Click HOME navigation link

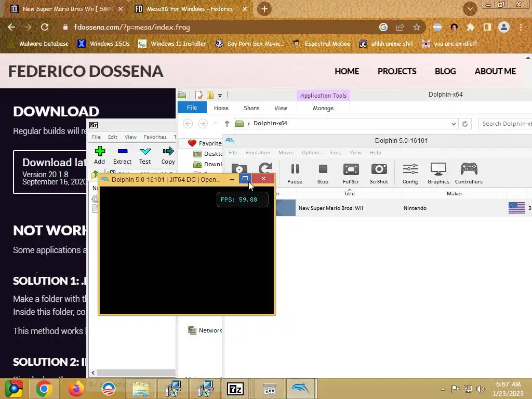(347, 71)
